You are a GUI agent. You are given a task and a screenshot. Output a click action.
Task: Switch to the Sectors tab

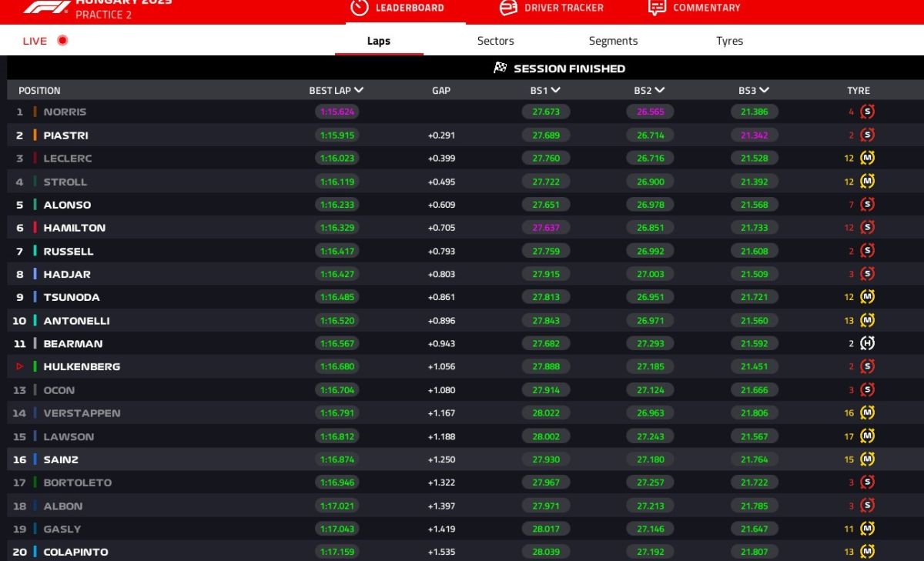pyautogui.click(x=495, y=41)
